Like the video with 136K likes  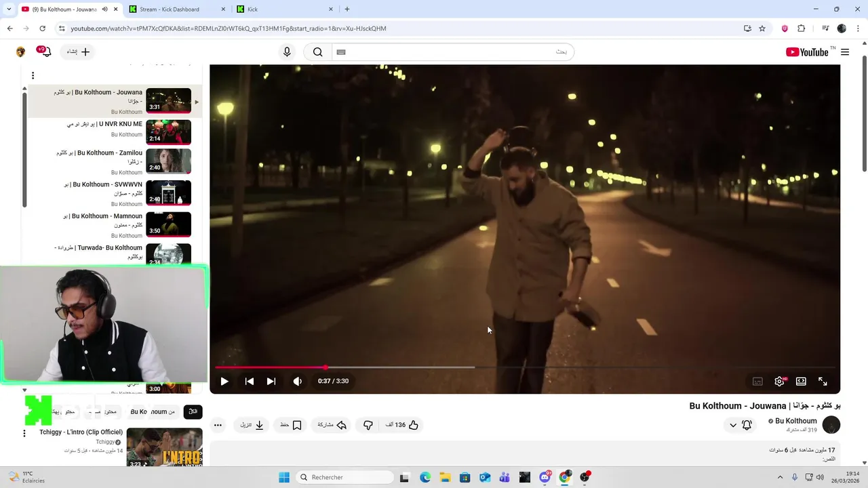click(402, 425)
